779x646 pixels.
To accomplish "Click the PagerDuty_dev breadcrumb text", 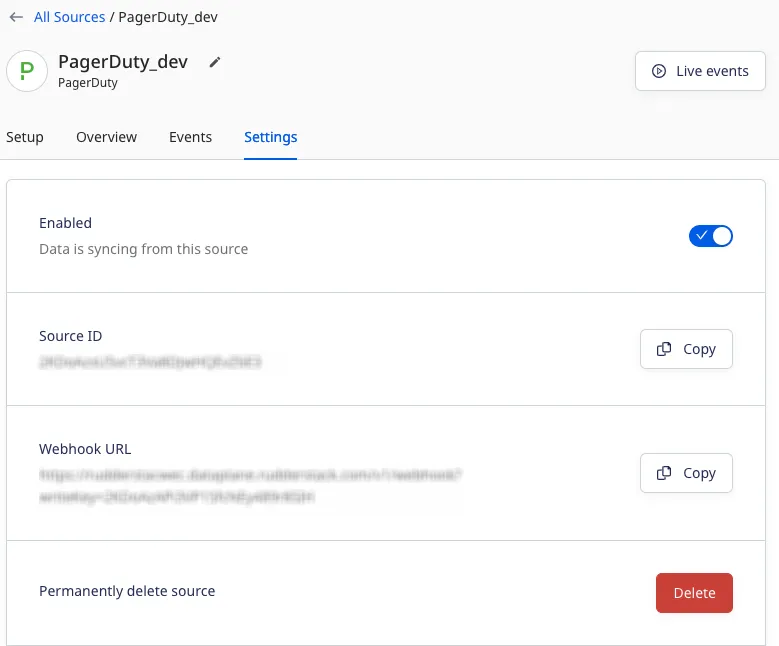I will pyautogui.click(x=168, y=17).
